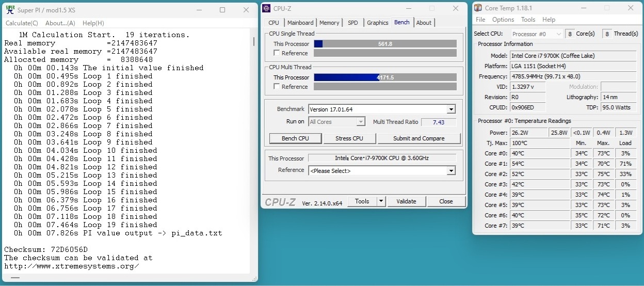Close the Core Temp window
644x286 pixels.
(x=631, y=8)
